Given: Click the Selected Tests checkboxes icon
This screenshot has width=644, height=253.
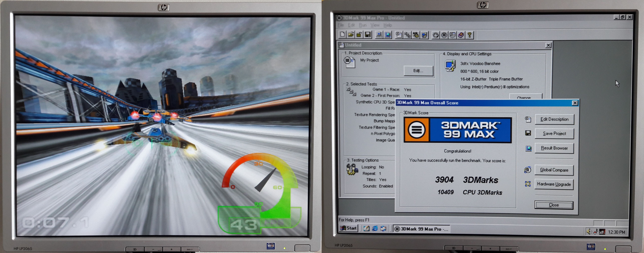Looking at the screenshot, I should [x=351, y=92].
